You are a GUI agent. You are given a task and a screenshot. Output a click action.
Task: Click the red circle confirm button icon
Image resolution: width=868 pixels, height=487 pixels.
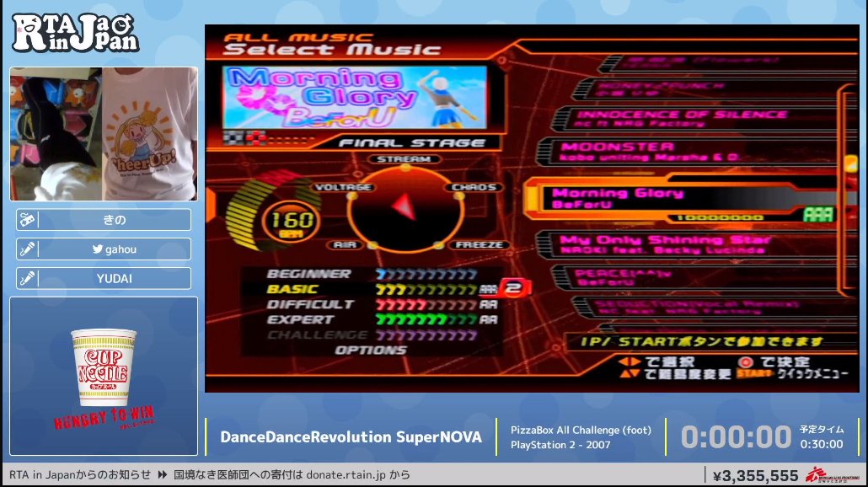[746, 362]
